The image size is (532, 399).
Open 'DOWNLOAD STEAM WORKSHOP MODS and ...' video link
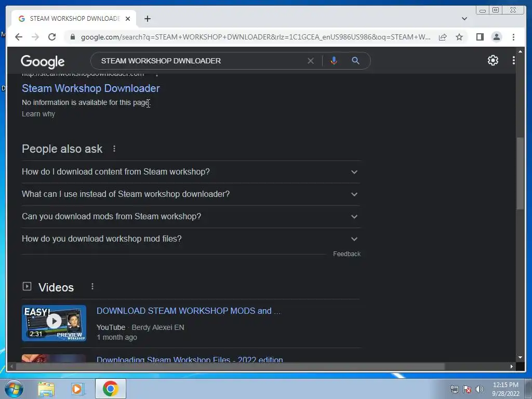click(188, 311)
